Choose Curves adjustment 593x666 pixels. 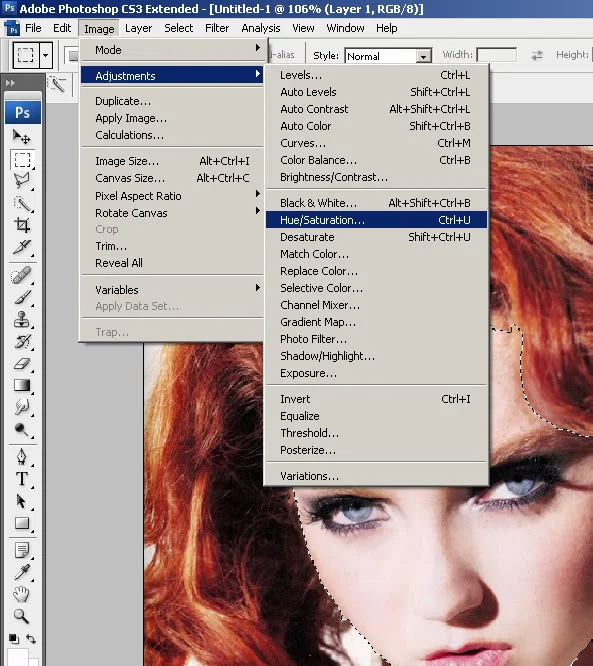[376, 143]
